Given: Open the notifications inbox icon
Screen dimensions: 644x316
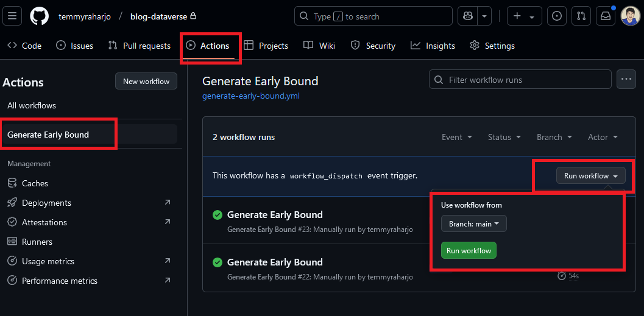Looking at the screenshot, I should coord(606,16).
